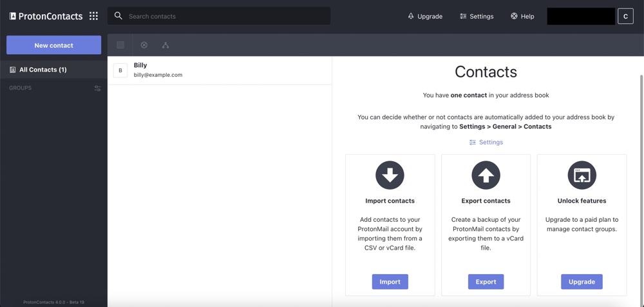The width and height of the screenshot is (644, 307).
Task: Select All Contacts (1) in sidebar
Action: tap(54, 70)
